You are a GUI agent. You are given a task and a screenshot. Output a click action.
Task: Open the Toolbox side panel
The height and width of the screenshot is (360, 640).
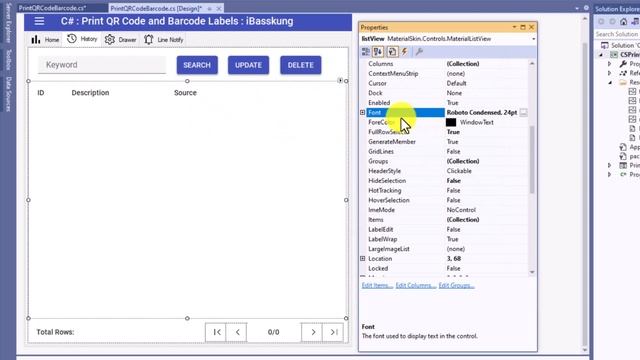click(x=9, y=60)
